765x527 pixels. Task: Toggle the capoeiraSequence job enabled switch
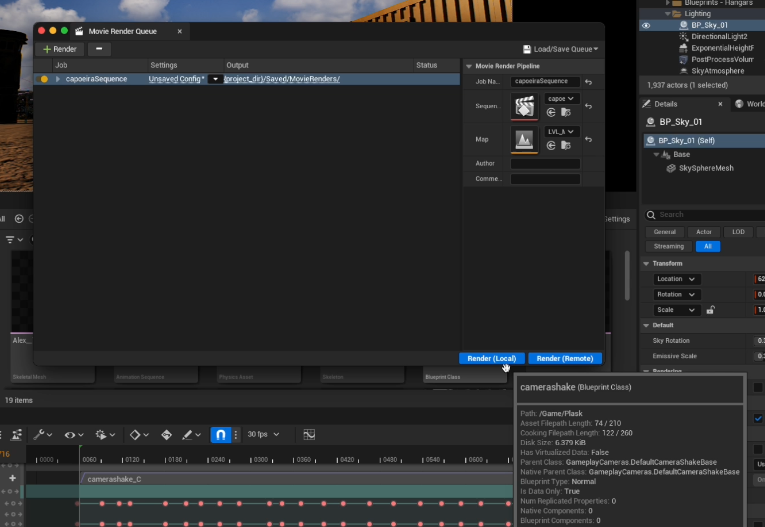[x=44, y=79]
